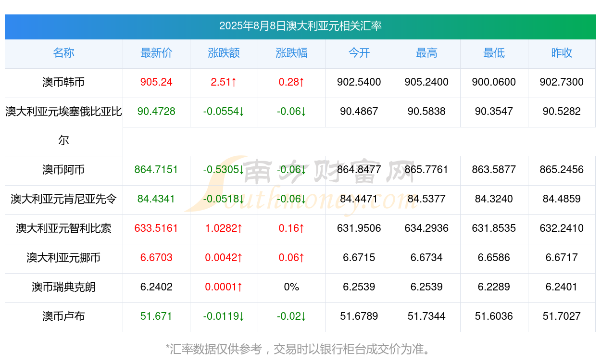This screenshot has height=364, width=601.
Task: Click the previous close 90.5282
Action: pyautogui.click(x=562, y=112)
